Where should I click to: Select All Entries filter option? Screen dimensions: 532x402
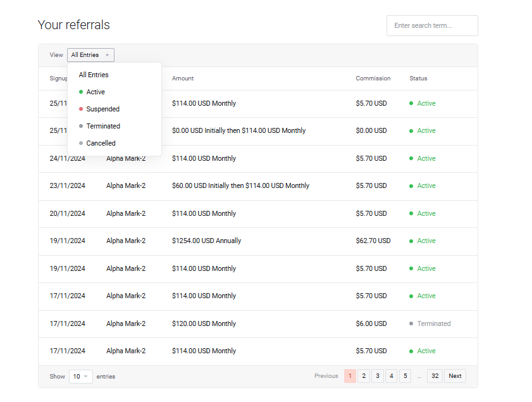point(94,75)
